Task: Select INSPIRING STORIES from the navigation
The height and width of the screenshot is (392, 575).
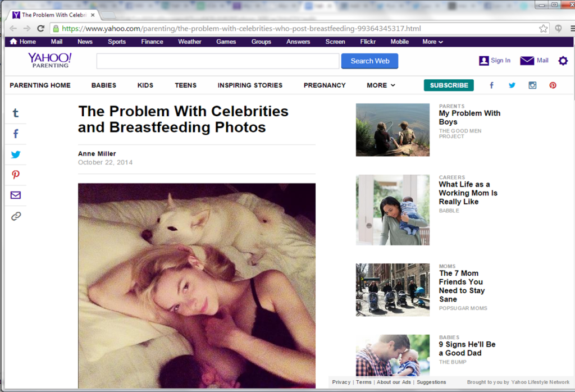Action: point(250,85)
